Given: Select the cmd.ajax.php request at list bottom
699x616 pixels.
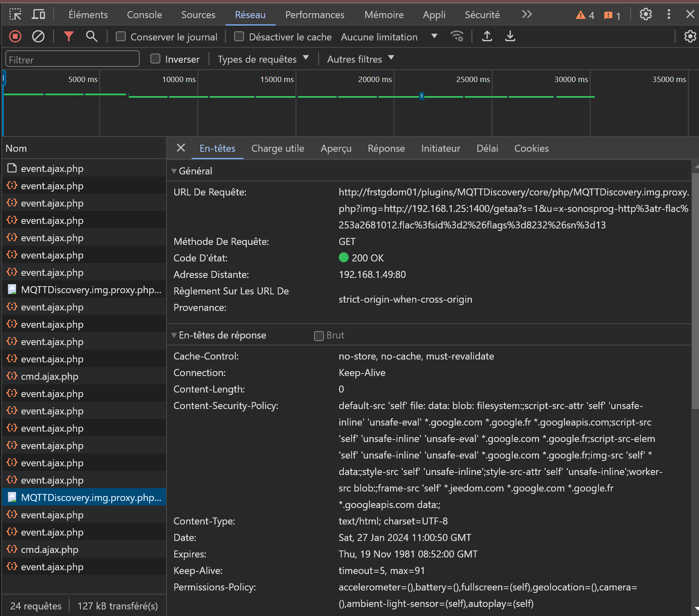Looking at the screenshot, I should [49, 550].
